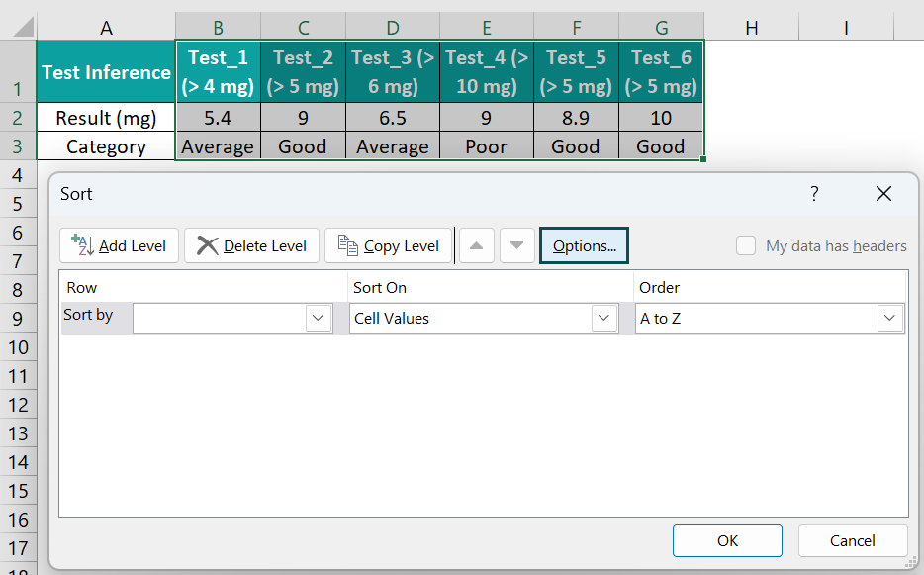
Task: Click the Poor category cell
Action: click(487, 145)
